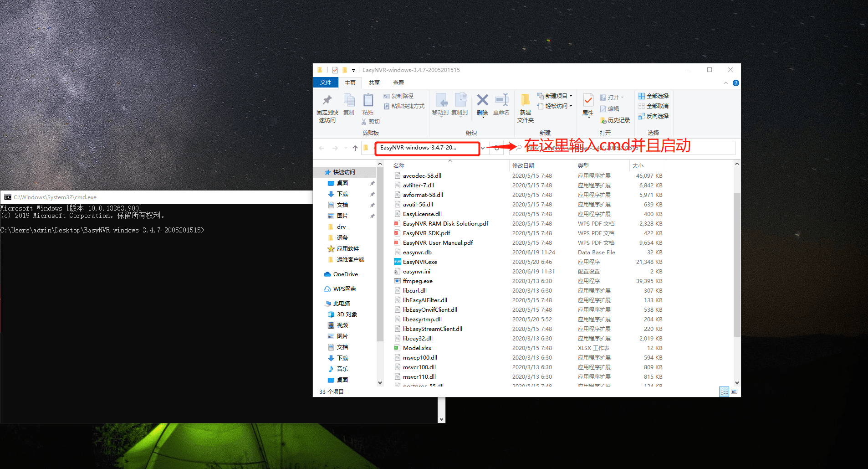868x469 pixels.
Task: Expand the Open button dropdown arrow
Action: (623, 98)
